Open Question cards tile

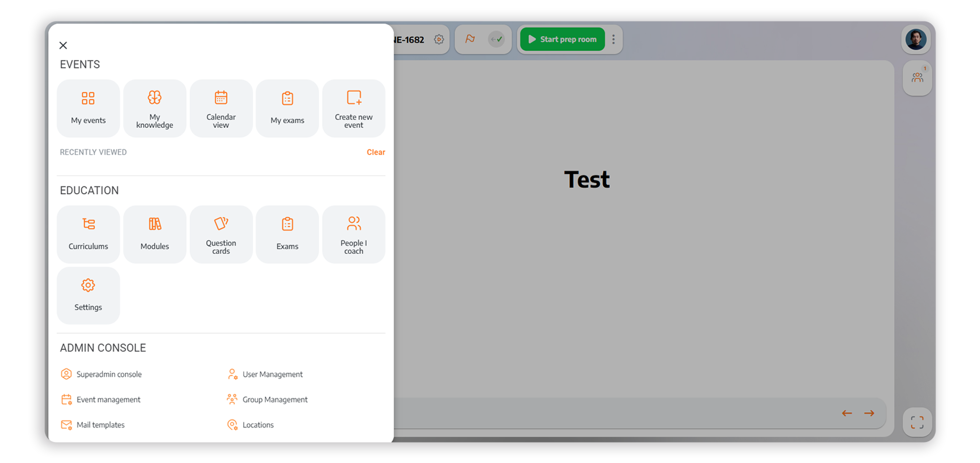[221, 234]
